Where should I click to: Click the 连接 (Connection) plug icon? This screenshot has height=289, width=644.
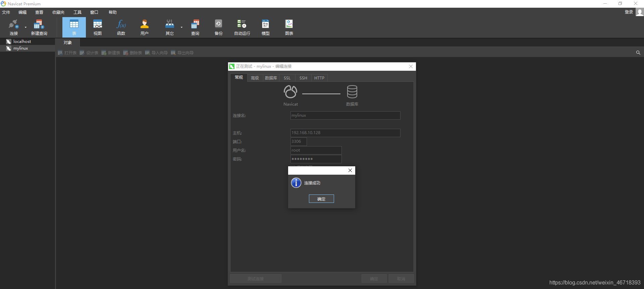[13, 24]
